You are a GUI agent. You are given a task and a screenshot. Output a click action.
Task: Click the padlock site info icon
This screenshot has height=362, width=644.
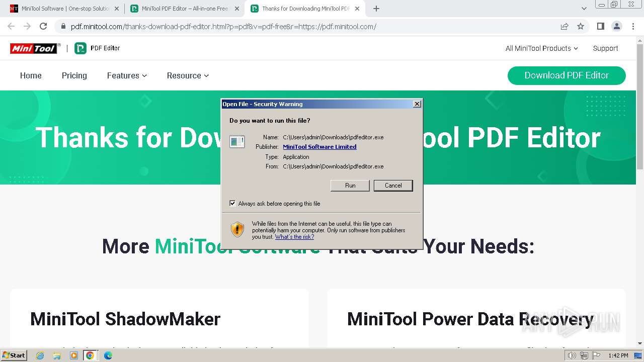(63, 27)
